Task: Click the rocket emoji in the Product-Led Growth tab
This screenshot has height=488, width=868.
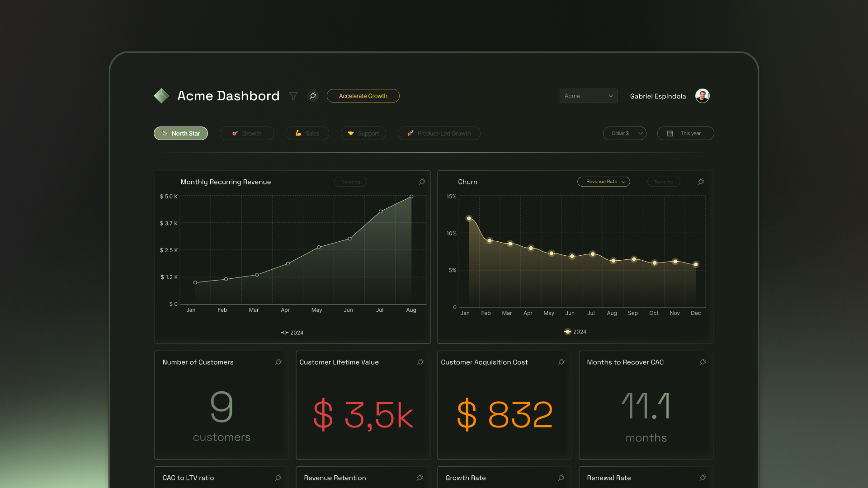Action: point(410,133)
